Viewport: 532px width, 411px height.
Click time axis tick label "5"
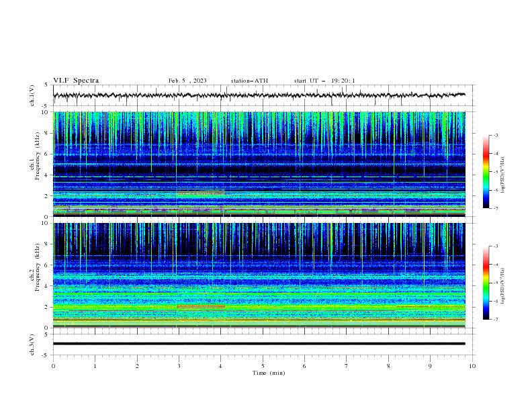click(263, 366)
